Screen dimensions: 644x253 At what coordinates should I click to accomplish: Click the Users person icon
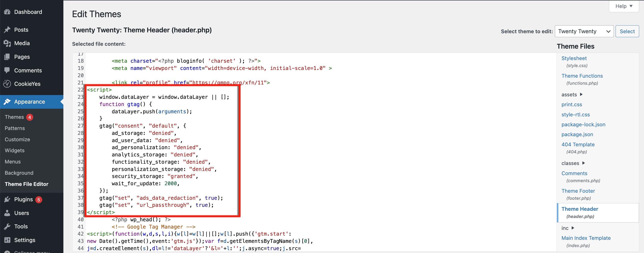tap(7, 213)
